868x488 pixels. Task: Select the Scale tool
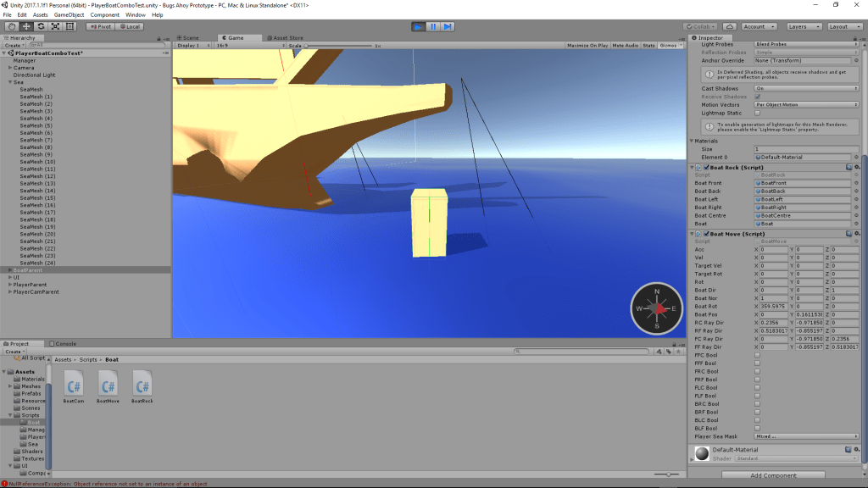pos(55,26)
